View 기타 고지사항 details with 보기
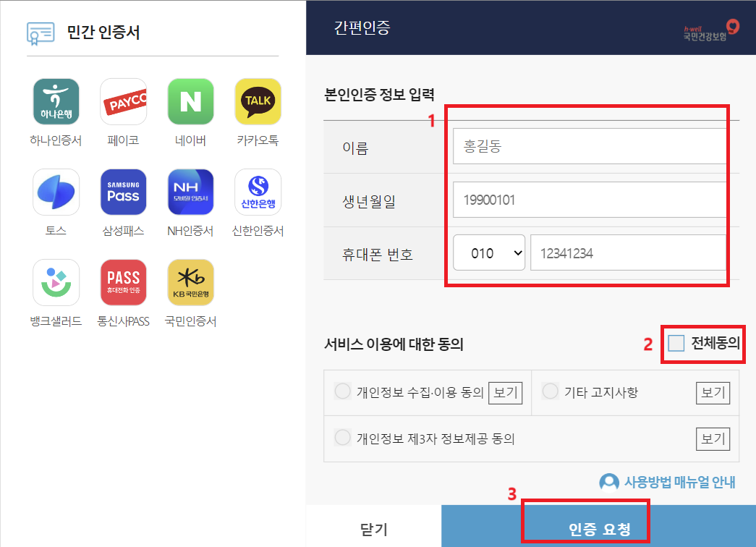This screenshot has width=756, height=547. [713, 393]
